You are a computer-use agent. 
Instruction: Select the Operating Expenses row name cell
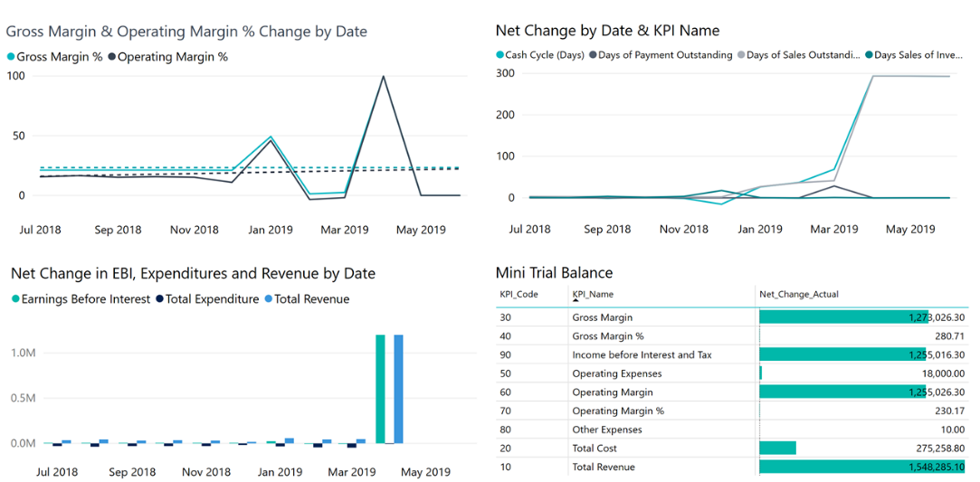tap(661, 373)
